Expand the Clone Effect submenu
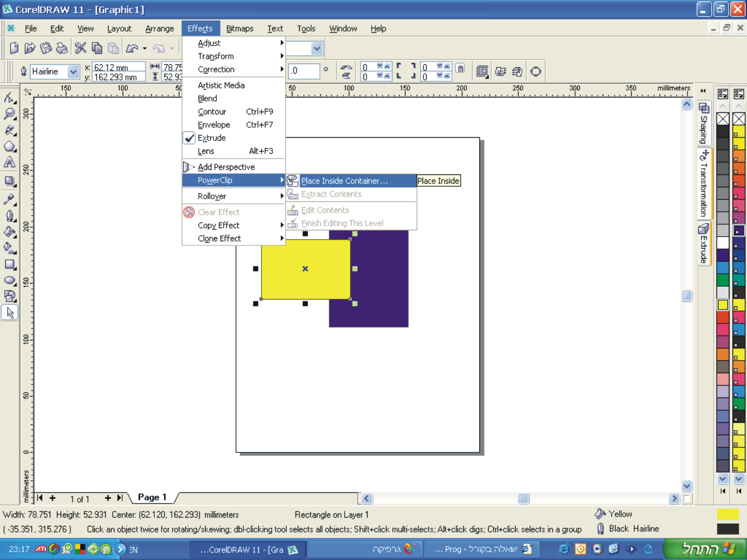The height and width of the screenshot is (560, 747). (x=234, y=239)
